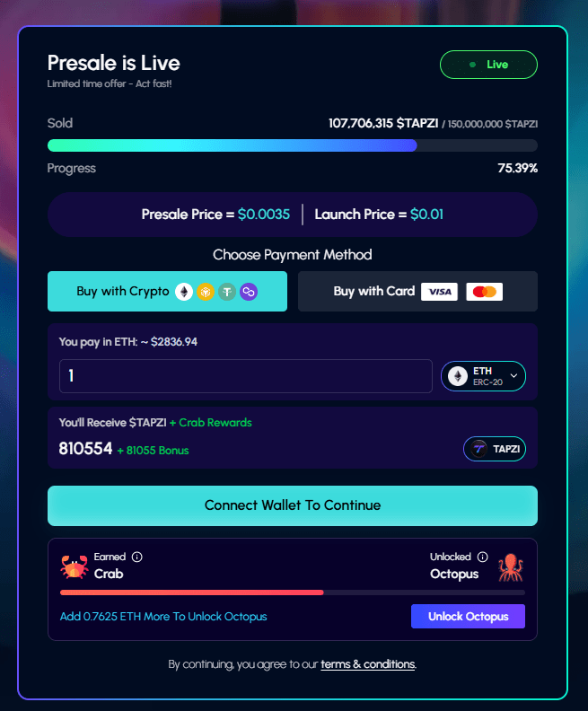Image resolution: width=588 pixels, height=711 pixels.
Task: Click the Unlock Octopus button
Action: (x=468, y=617)
